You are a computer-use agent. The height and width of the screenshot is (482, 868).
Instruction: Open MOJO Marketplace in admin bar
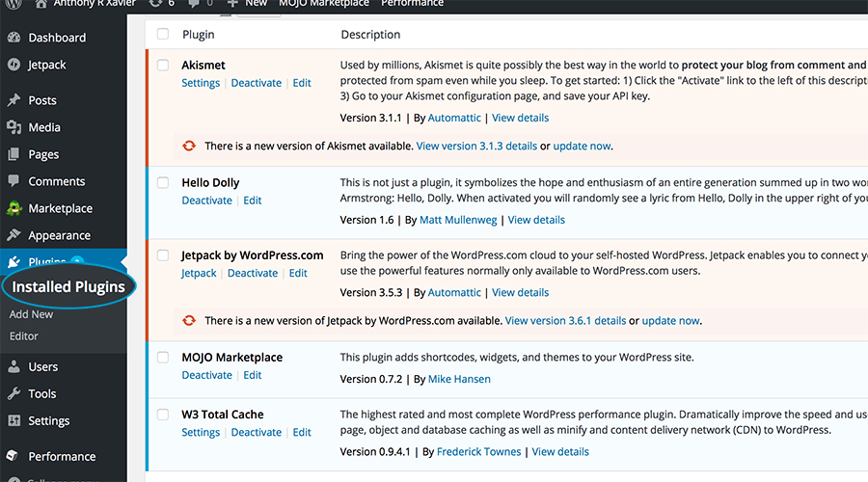click(324, 3)
